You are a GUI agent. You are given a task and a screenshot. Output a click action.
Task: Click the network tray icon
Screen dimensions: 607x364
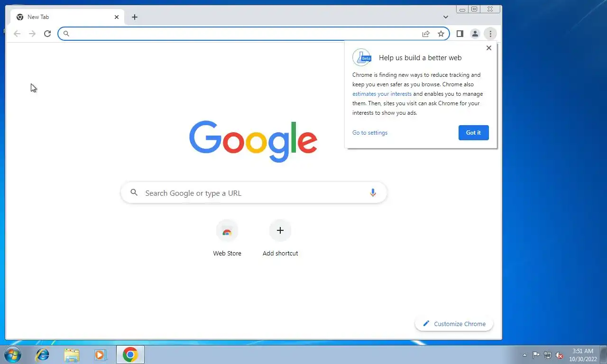point(548,355)
